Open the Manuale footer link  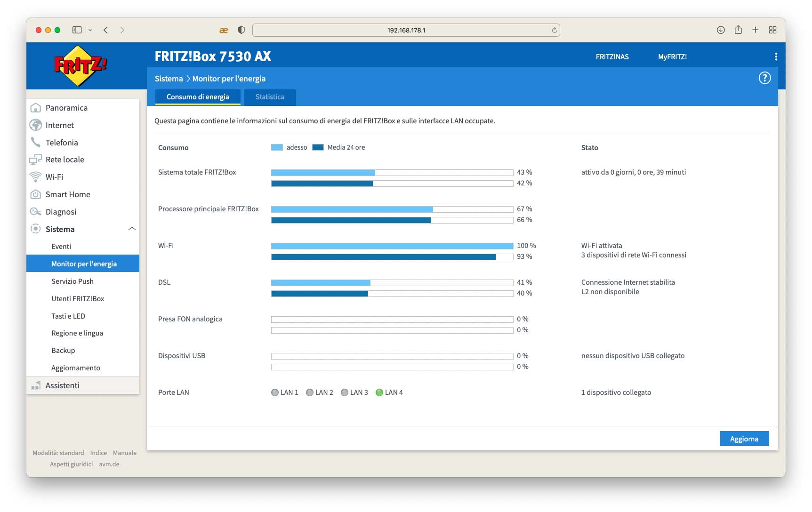coord(125,453)
